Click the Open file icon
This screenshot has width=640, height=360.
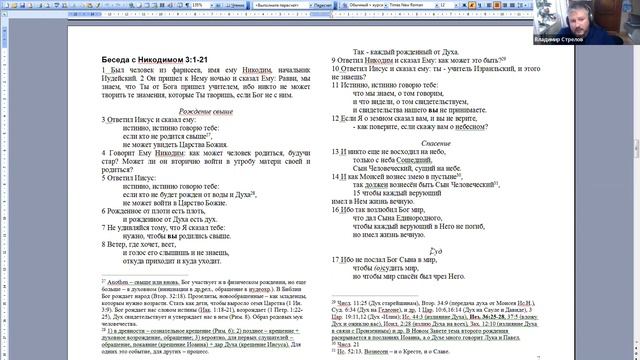point(14,5)
